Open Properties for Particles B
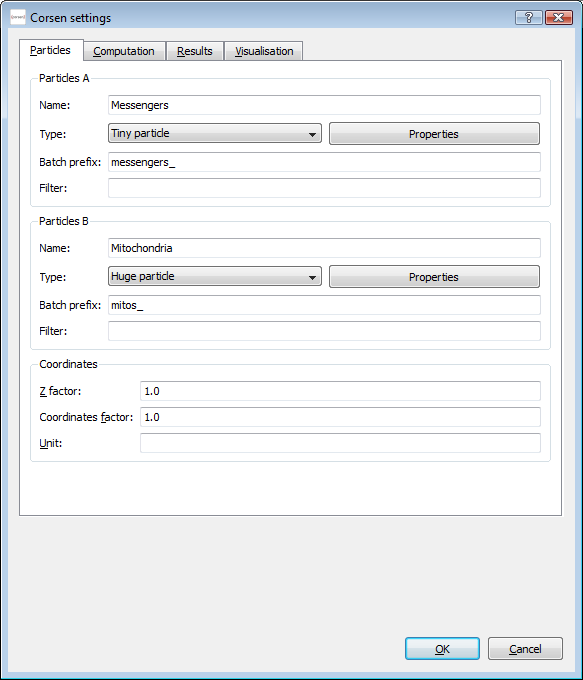Viewport: 583px width, 680px height. click(x=434, y=277)
